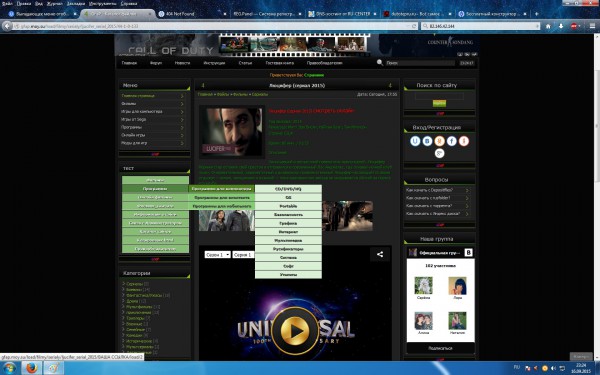This screenshot has height=375, width=600.
Task: Click the magnifier icon in the site header
Action: (x=380, y=62)
